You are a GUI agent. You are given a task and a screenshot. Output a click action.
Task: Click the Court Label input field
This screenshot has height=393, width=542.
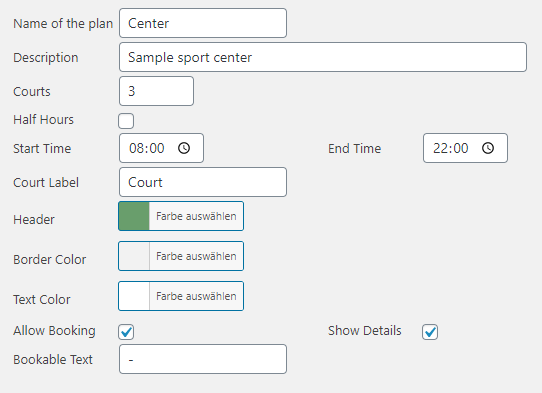203,182
